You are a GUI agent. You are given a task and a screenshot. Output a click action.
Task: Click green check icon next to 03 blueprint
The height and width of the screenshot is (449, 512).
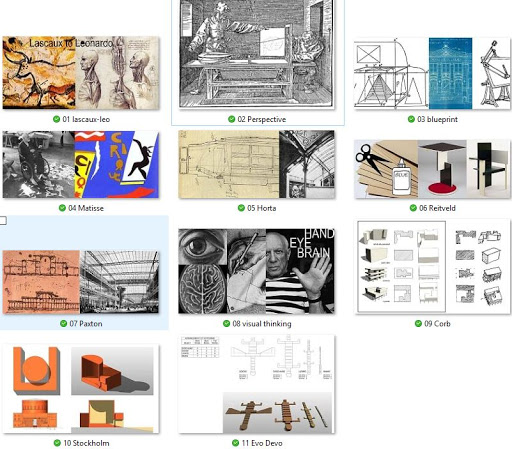(x=411, y=119)
